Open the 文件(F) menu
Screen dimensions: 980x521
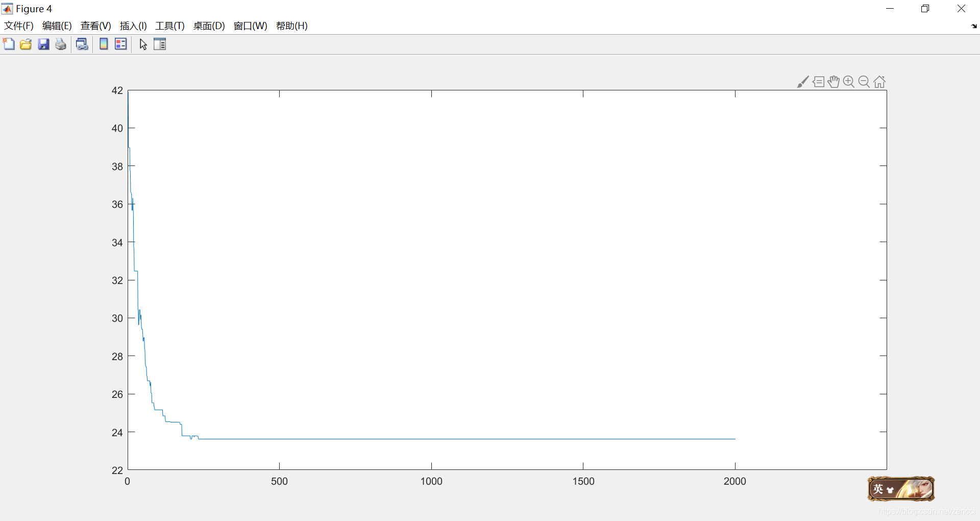pos(19,26)
